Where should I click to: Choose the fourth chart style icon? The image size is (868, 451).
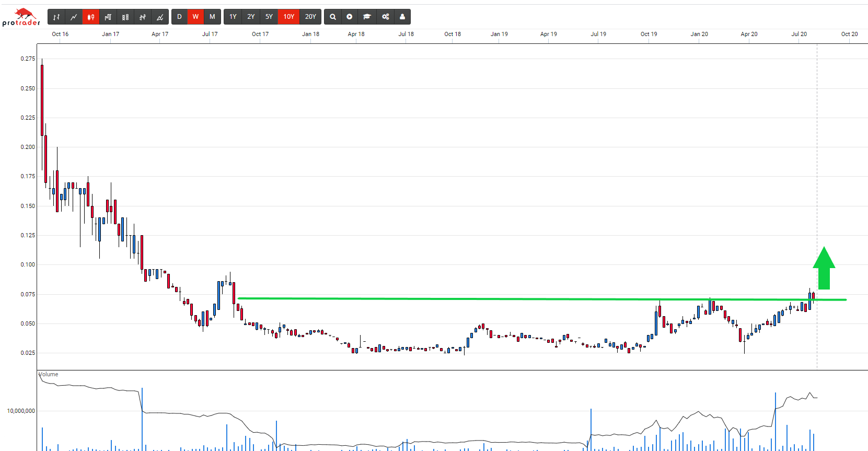click(x=108, y=17)
